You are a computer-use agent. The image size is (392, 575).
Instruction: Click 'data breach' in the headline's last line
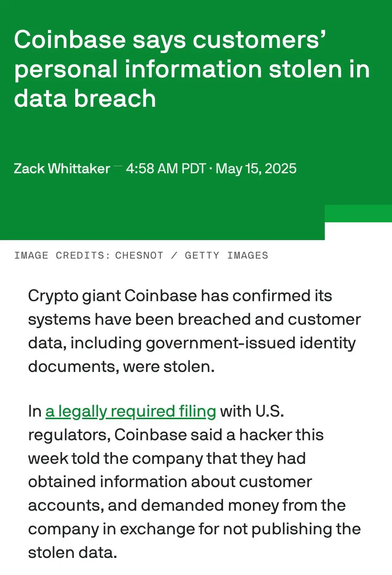click(85, 98)
